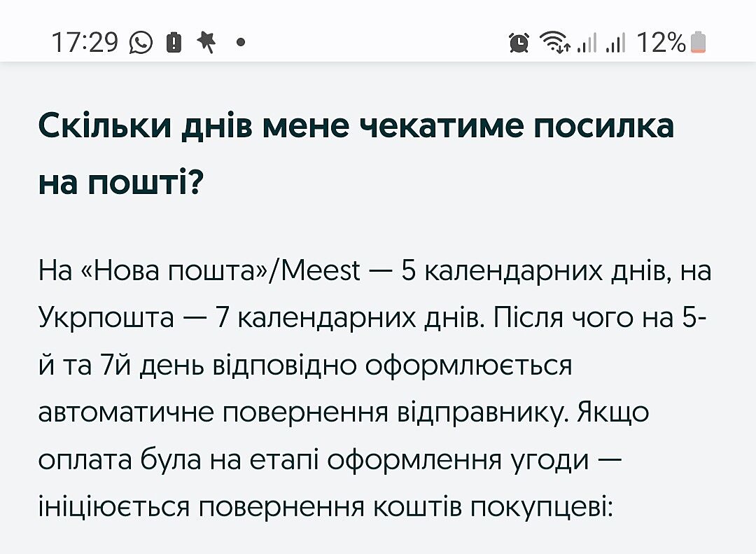Tap "ініціюється повернення коштів покупцеві" line
Screen dimensions: 756x554
pos(325,507)
